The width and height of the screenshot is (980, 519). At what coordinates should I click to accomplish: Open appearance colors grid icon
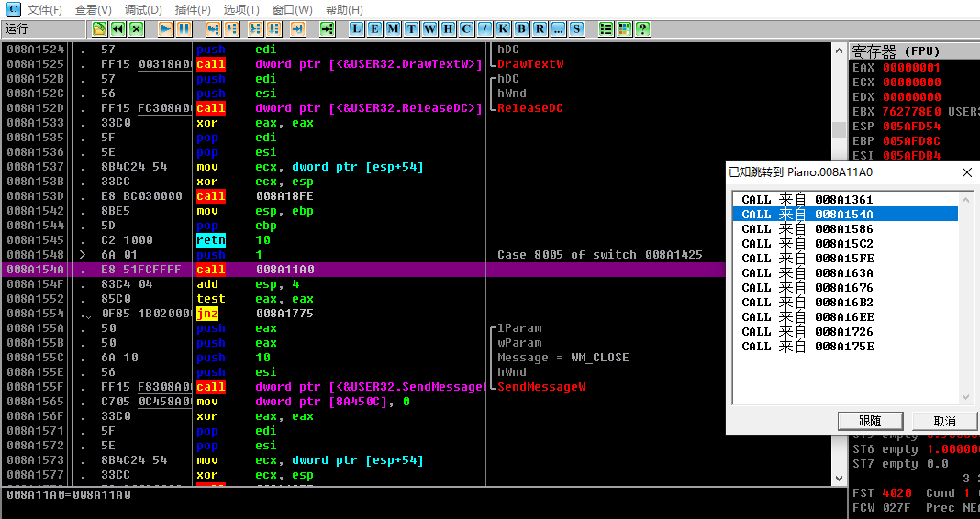coord(624,28)
